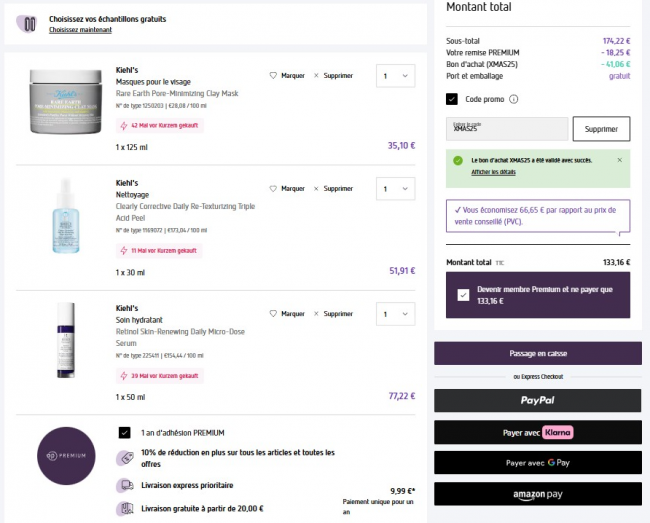The height and width of the screenshot is (523, 650).
Task: Click the X Supprimer icon for Triple Acid Peel
Action: (316, 188)
